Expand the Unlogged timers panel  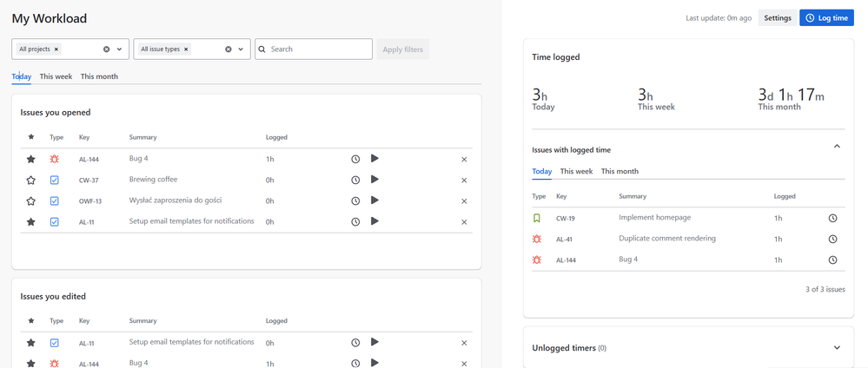pos(837,347)
